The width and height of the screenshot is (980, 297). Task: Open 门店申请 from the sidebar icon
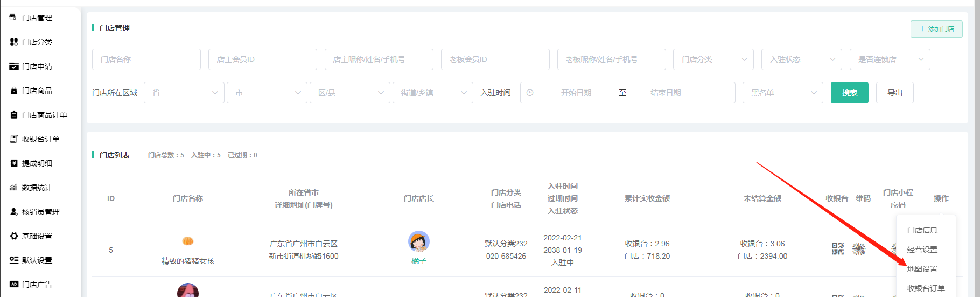[14, 66]
